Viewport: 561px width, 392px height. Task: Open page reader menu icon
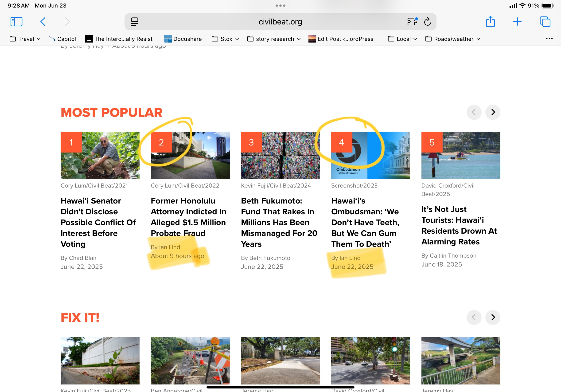point(134,22)
